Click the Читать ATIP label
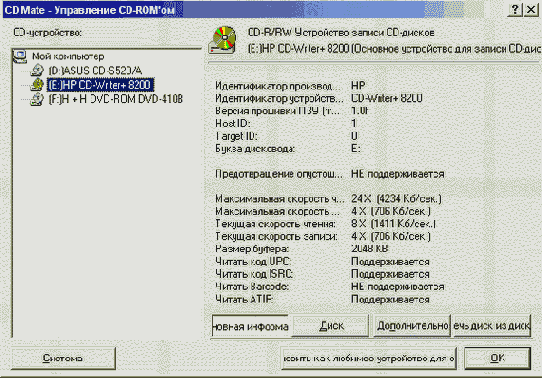Image resolution: width=542 pixels, height=378 pixels. (x=244, y=299)
